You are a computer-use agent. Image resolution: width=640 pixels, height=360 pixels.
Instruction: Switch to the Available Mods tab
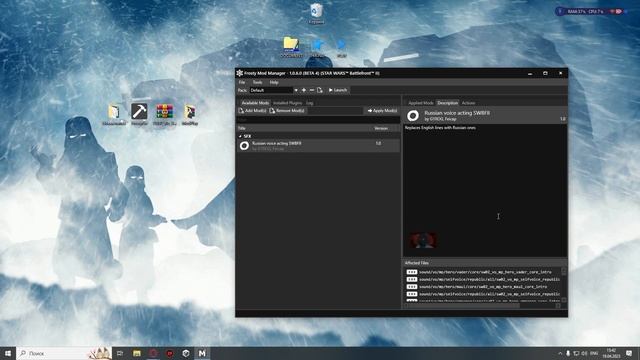[255, 103]
